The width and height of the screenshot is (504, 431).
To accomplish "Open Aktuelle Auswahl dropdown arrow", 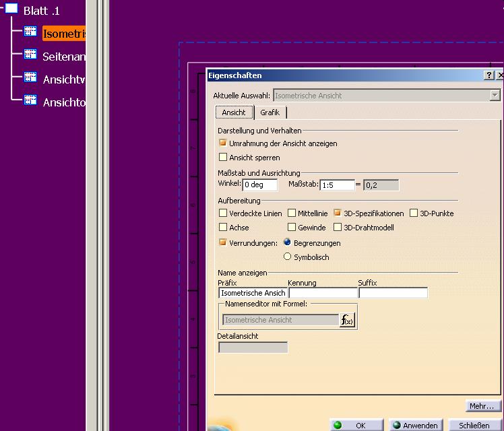I will pyautogui.click(x=495, y=96).
